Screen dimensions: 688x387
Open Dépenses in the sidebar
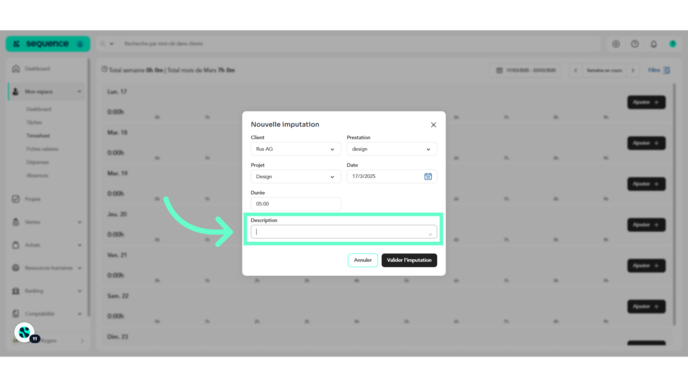[x=37, y=162]
